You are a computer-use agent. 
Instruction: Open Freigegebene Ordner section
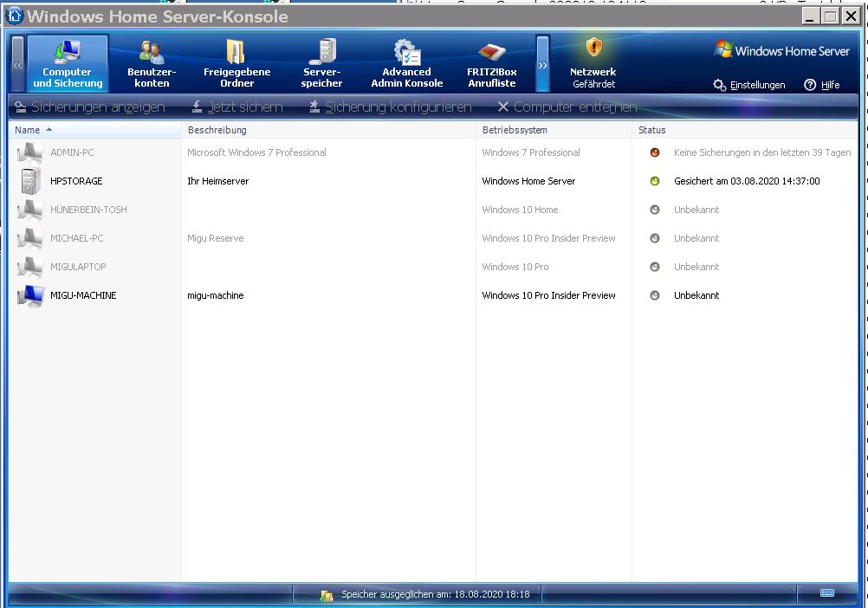236,64
